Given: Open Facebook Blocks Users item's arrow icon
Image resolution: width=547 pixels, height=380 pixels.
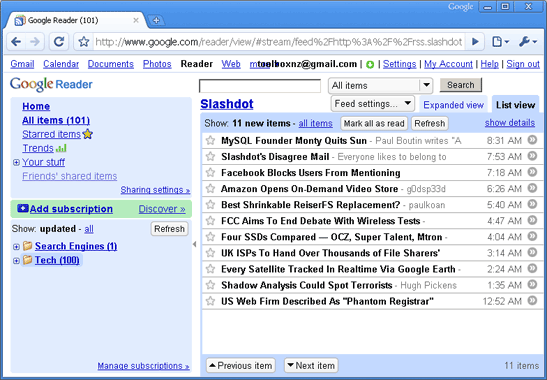Looking at the screenshot, I should tap(532, 172).
